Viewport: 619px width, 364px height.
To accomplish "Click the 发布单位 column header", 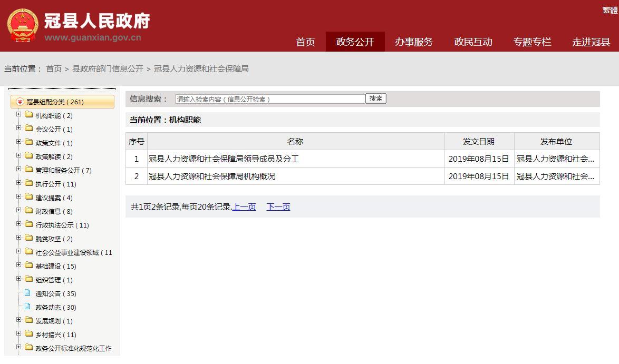I will pyautogui.click(x=557, y=142).
